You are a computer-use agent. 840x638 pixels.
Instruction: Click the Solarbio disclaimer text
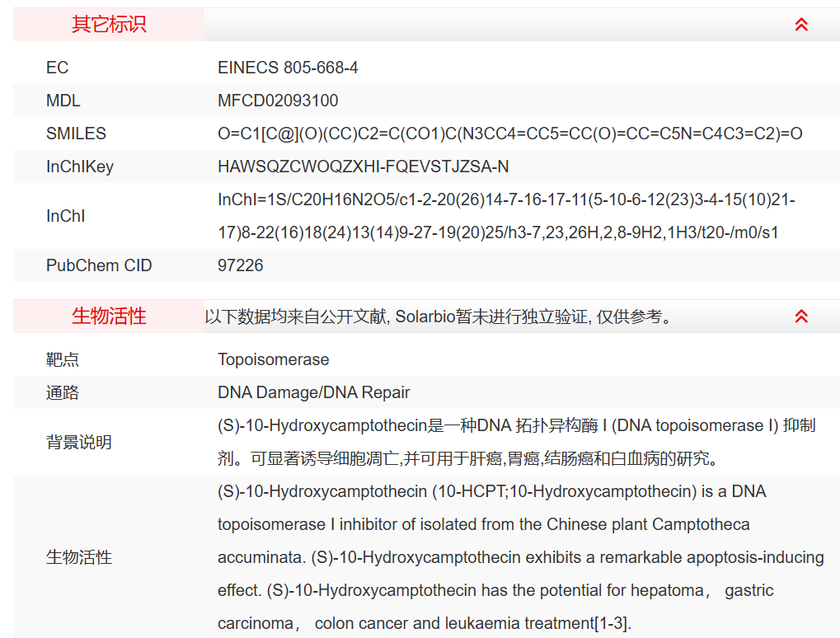click(437, 317)
